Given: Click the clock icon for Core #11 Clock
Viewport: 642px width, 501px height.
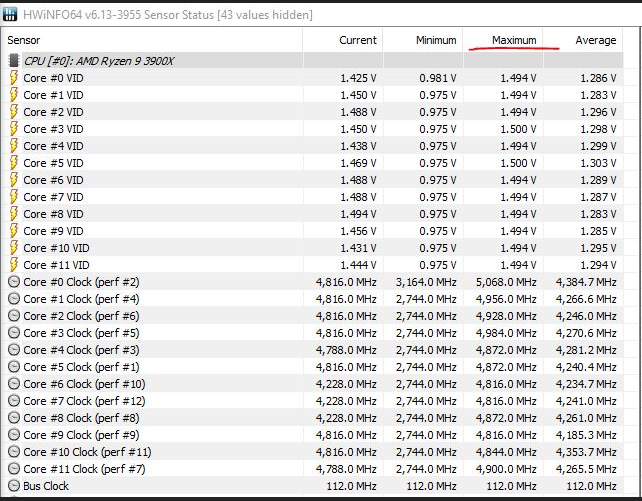Looking at the screenshot, I should [14, 469].
